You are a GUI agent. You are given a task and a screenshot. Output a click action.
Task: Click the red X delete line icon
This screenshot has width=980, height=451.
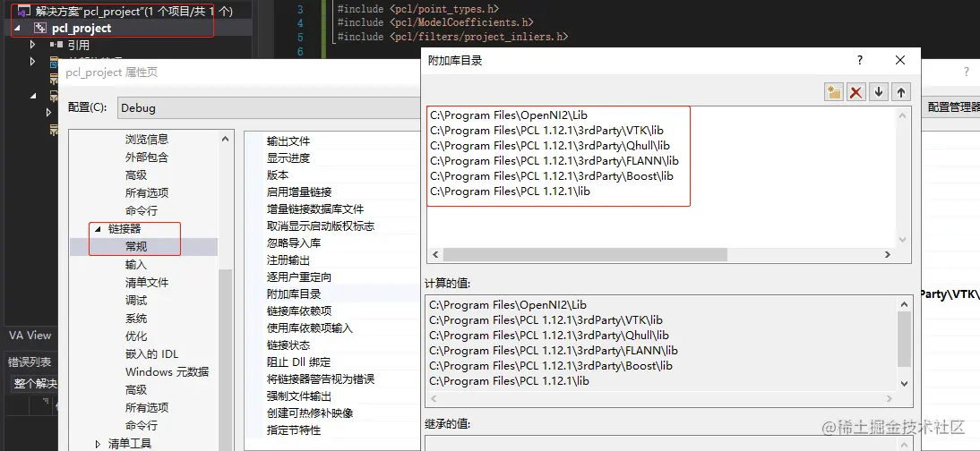coord(856,92)
